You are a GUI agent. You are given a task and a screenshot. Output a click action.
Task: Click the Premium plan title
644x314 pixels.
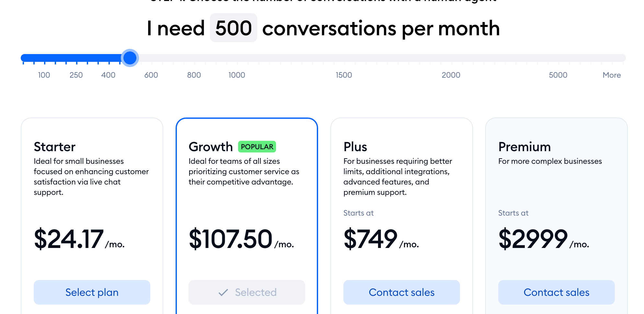pyautogui.click(x=524, y=147)
